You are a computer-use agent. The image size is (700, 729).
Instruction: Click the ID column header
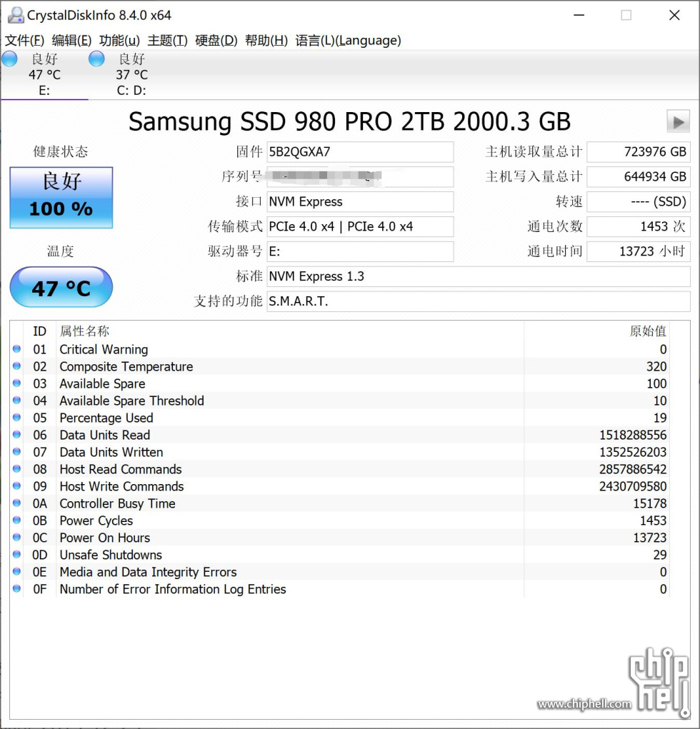(39, 331)
